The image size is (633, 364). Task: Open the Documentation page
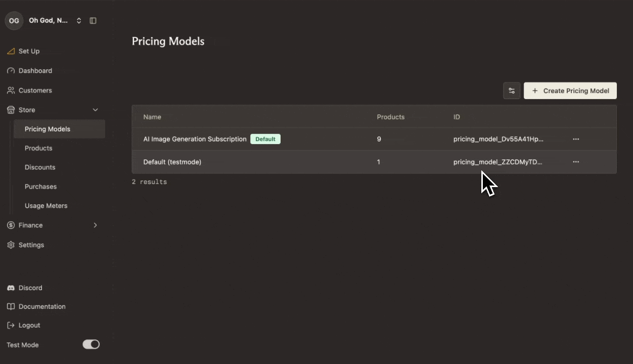coord(42,306)
